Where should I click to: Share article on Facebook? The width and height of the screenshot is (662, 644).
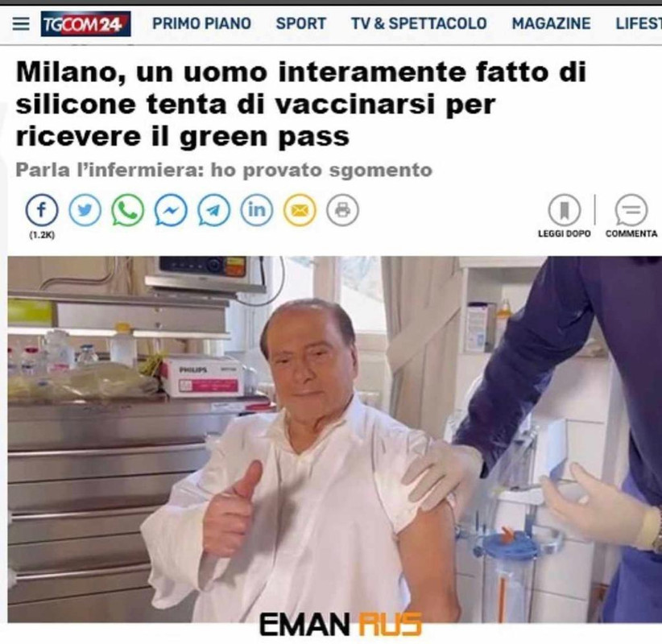tap(41, 210)
